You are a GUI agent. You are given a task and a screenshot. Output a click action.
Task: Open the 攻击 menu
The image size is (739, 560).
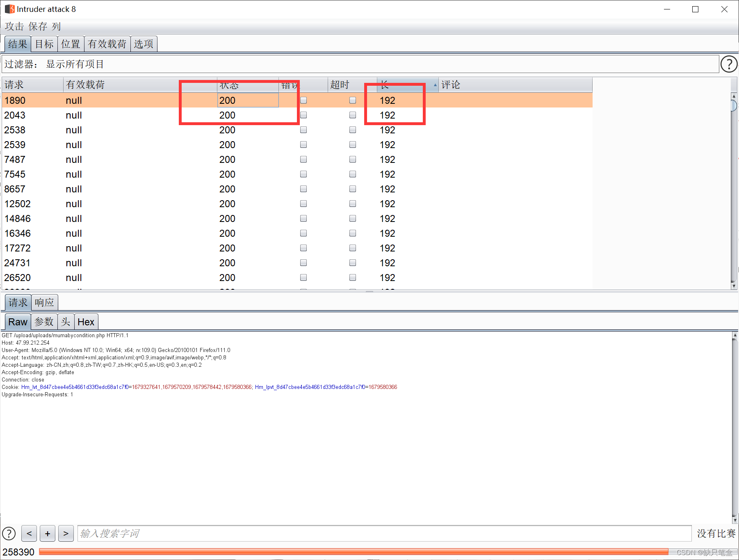[x=14, y=27]
